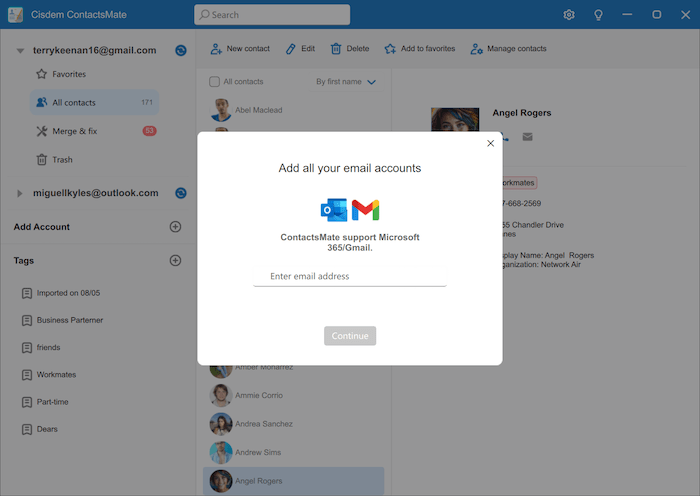
Task: Click the Search box in title bar
Action: click(272, 15)
